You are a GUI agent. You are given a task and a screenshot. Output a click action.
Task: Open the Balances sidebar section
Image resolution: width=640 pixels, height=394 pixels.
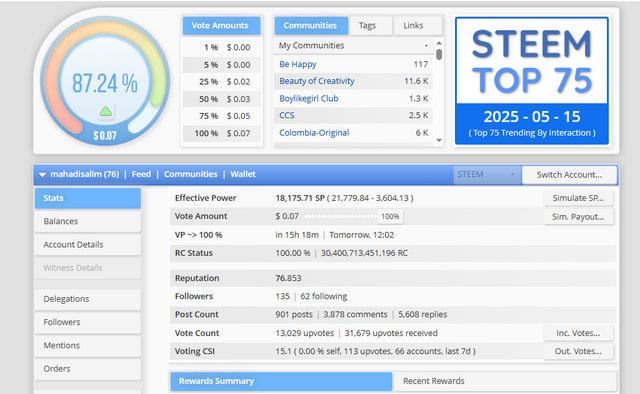click(x=88, y=221)
